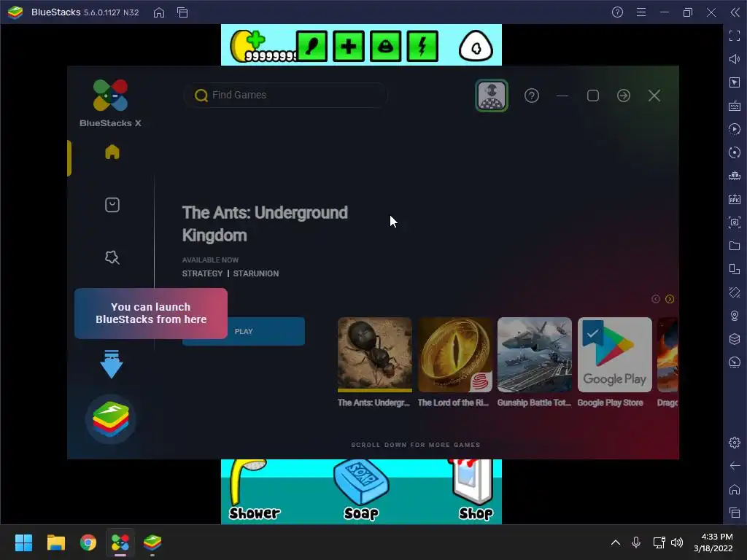Click the Android back arrow in side toolbar
Image resolution: width=747 pixels, height=560 pixels.
click(735, 466)
